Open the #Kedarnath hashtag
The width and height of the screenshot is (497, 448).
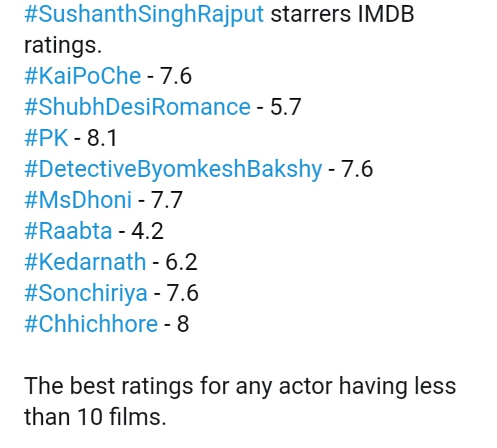point(85,262)
